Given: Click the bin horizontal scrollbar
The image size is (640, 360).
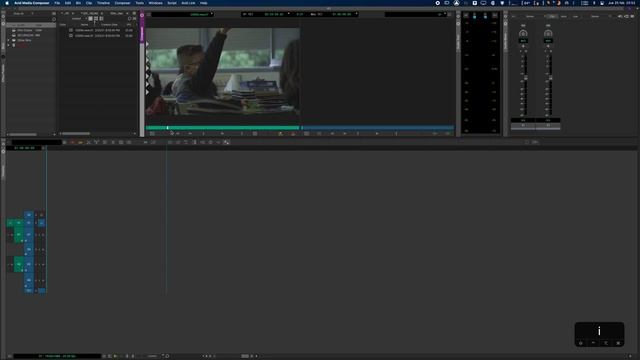Looking at the screenshot, I should click(x=76, y=133).
